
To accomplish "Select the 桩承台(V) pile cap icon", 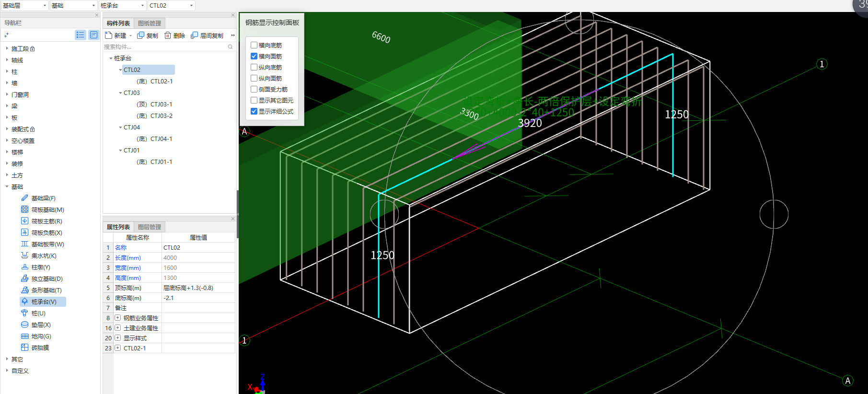I will pos(24,301).
